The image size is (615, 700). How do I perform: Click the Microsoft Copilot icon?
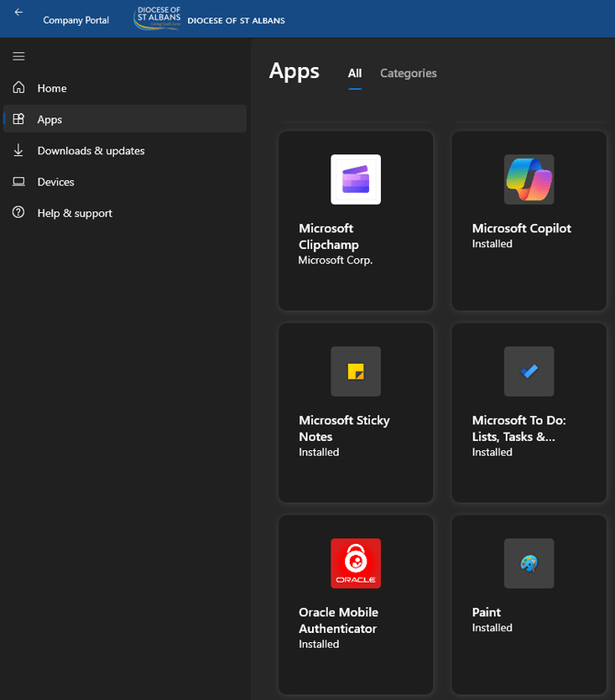pyautogui.click(x=529, y=179)
